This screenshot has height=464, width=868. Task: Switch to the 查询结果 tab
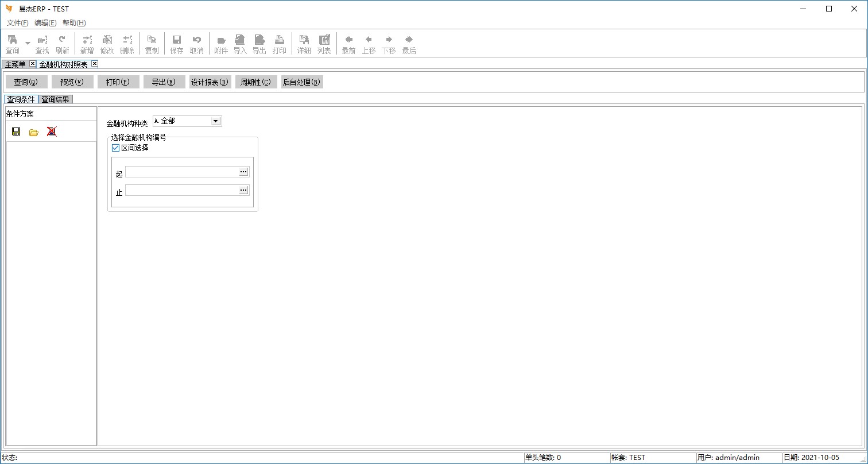tap(56, 99)
